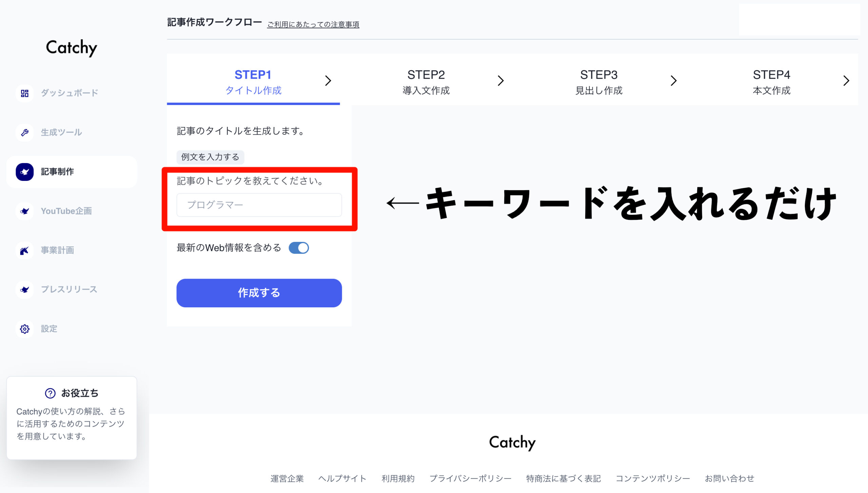Click the dashboard grid icon in sidebar
The image size is (868, 493).
24,93
